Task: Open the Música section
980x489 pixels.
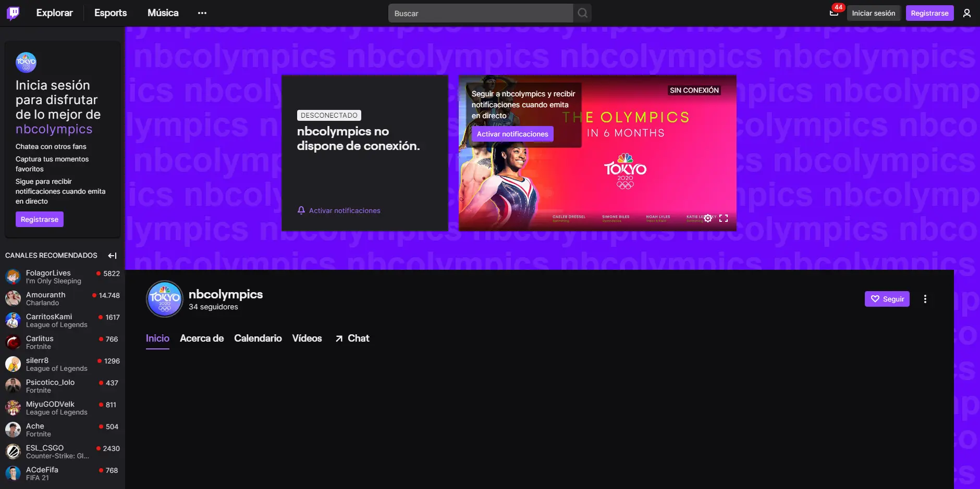Action: pyautogui.click(x=163, y=13)
